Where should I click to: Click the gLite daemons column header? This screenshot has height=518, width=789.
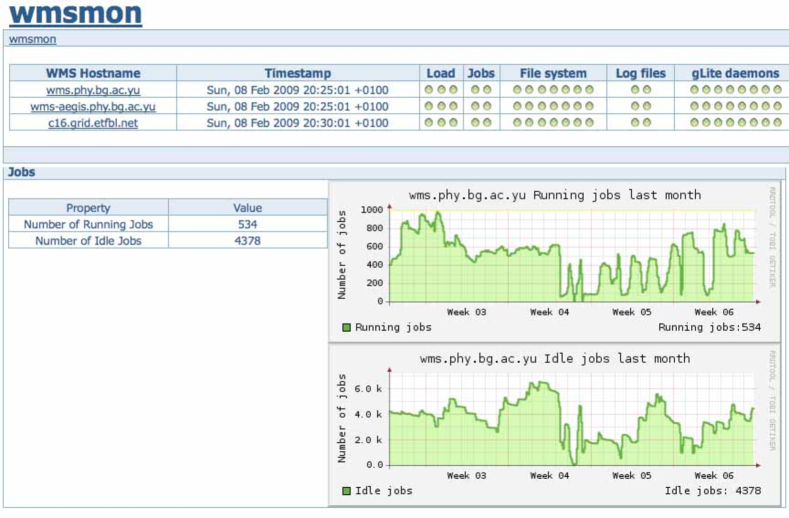click(x=735, y=73)
